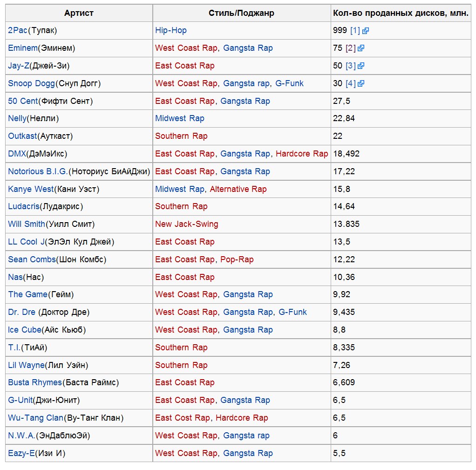The width and height of the screenshot is (476, 470).
Task: Select the 22,84 sales value for Nelly
Action: (344, 118)
